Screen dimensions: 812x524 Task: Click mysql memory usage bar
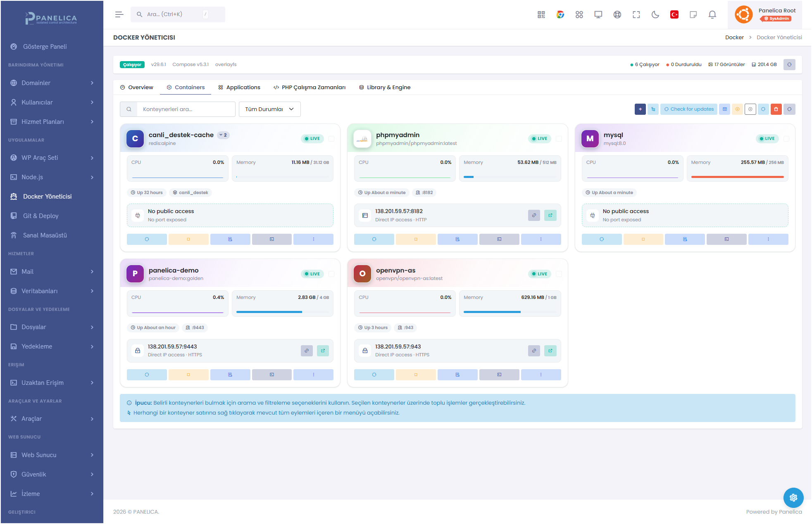click(737, 177)
